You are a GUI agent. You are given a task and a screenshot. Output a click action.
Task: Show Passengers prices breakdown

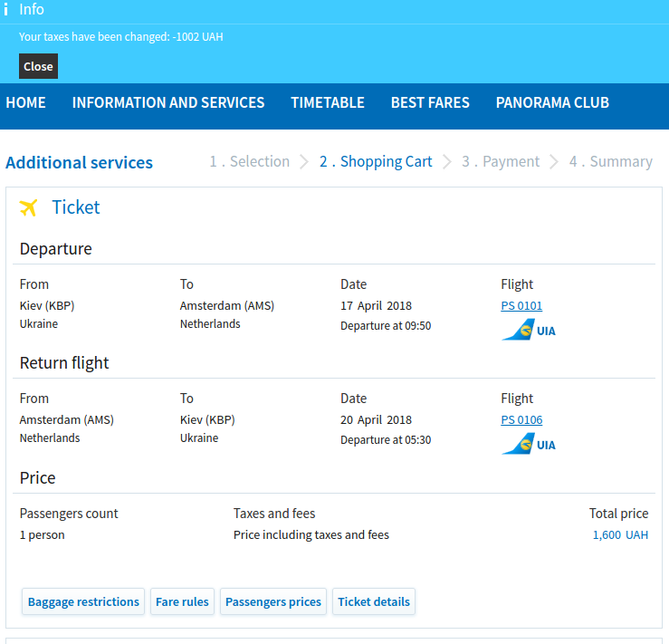[273, 601]
